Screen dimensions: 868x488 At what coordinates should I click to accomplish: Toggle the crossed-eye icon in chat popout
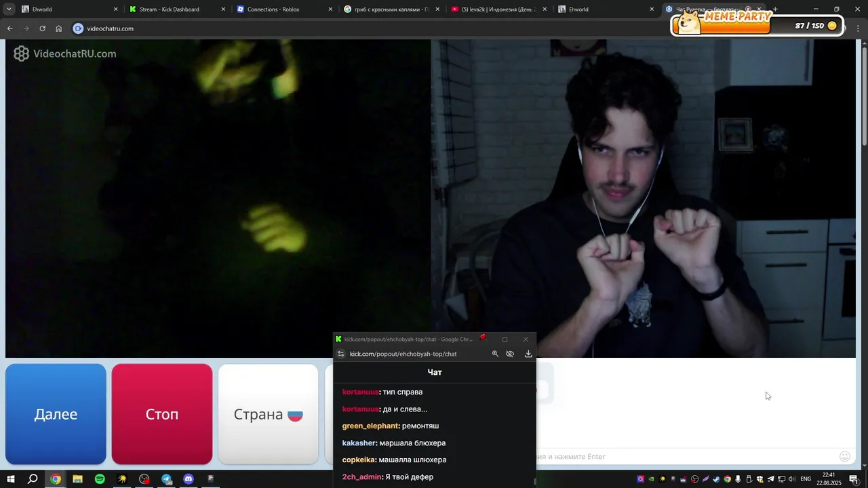click(510, 354)
